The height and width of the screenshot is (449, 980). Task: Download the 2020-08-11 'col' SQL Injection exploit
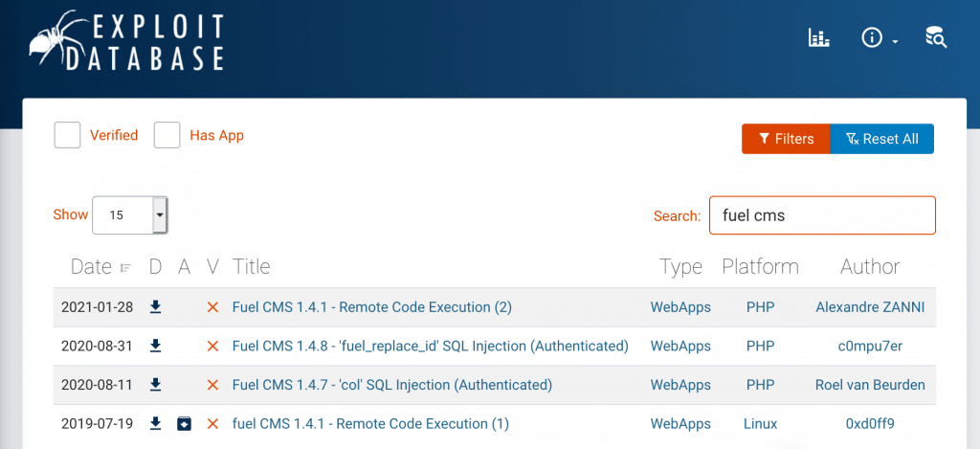click(156, 385)
